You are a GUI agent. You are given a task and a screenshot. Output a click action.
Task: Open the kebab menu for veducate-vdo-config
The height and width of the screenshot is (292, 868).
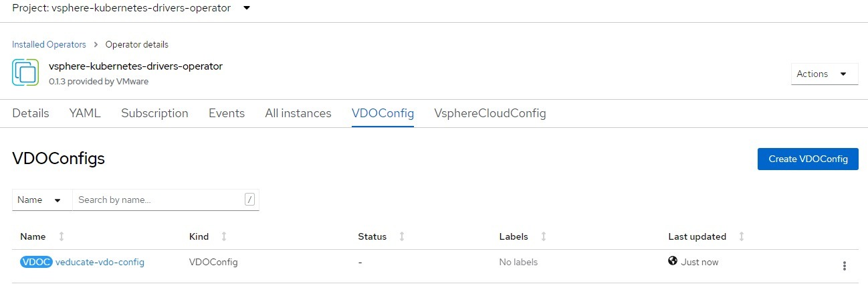845,266
